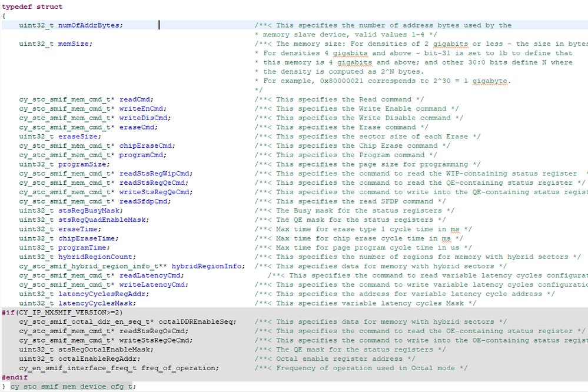Select hybridRegionCount field

[x=95, y=257]
